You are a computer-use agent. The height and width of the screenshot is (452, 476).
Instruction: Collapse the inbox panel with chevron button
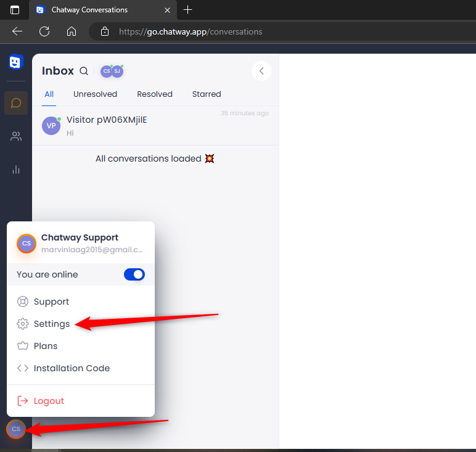(x=261, y=71)
